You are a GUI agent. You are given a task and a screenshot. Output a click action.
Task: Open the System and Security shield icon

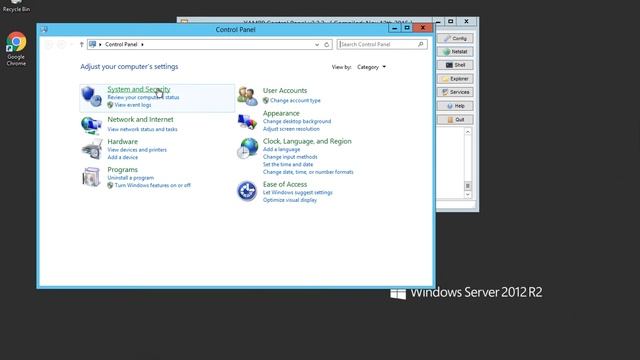(x=91, y=97)
